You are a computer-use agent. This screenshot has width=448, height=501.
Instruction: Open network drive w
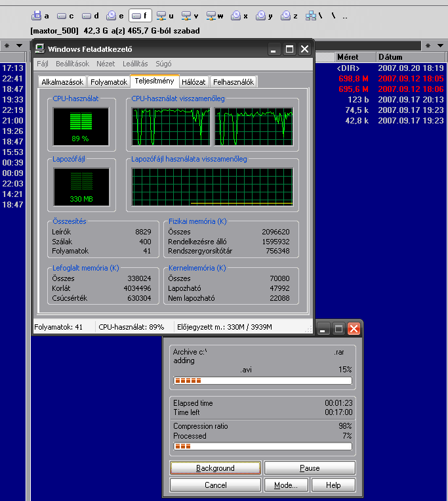(x=214, y=15)
